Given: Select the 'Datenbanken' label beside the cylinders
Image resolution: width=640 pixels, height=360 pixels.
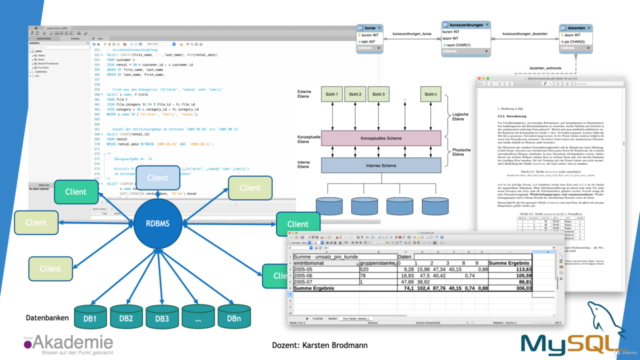Looking at the screenshot, I should (x=47, y=318).
